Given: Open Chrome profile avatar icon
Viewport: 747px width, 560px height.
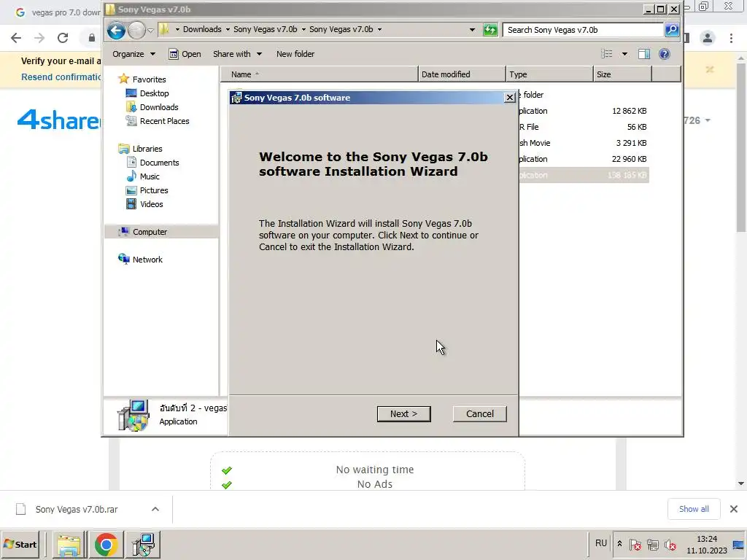Looking at the screenshot, I should pyautogui.click(x=708, y=38).
